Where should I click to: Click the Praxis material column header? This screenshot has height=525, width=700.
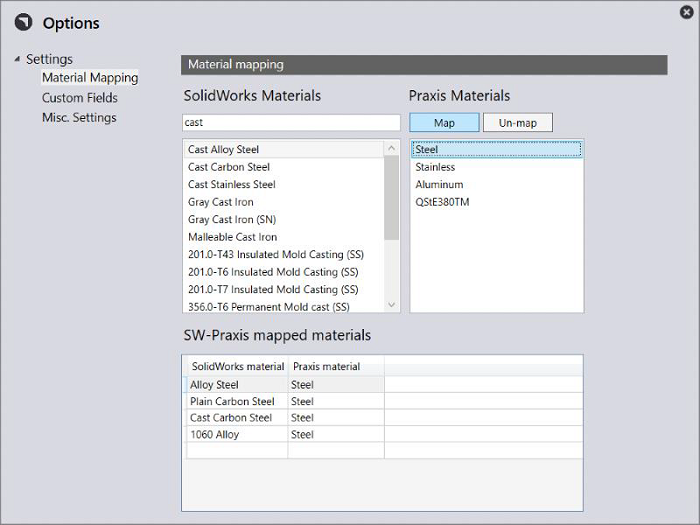tap(336, 367)
